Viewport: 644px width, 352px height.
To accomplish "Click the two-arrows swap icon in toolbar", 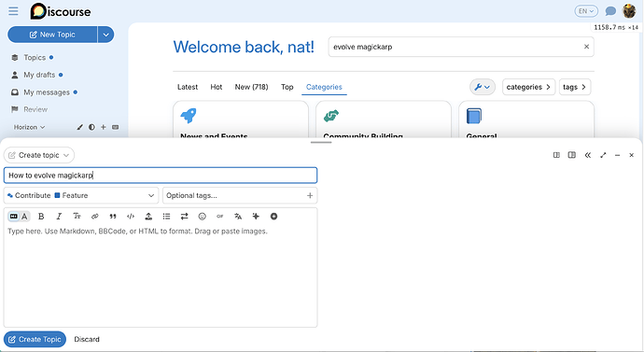I will coord(184,217).
